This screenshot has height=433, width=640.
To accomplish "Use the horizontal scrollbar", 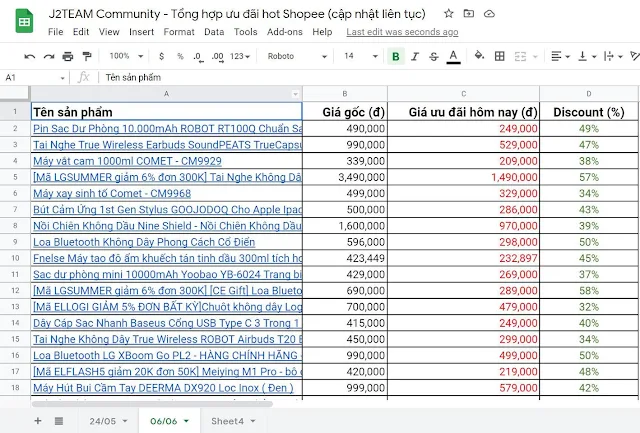I will [x=152, y=404].
